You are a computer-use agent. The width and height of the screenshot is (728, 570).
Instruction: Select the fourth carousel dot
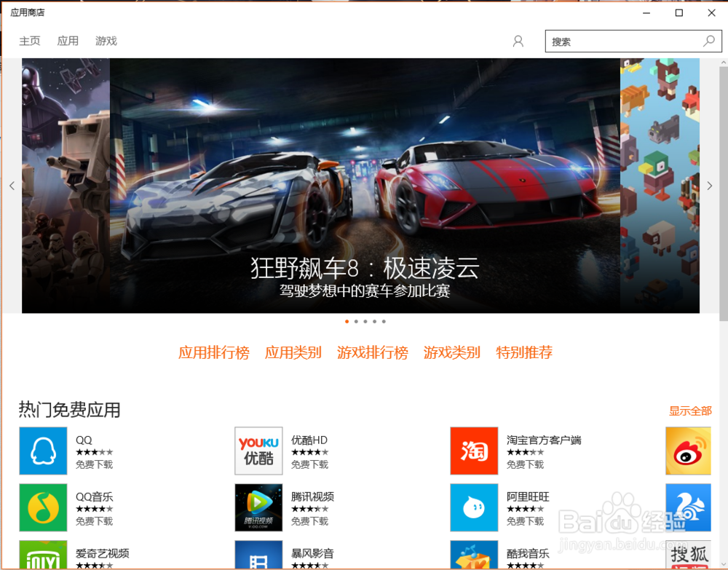tap(375, 321)
